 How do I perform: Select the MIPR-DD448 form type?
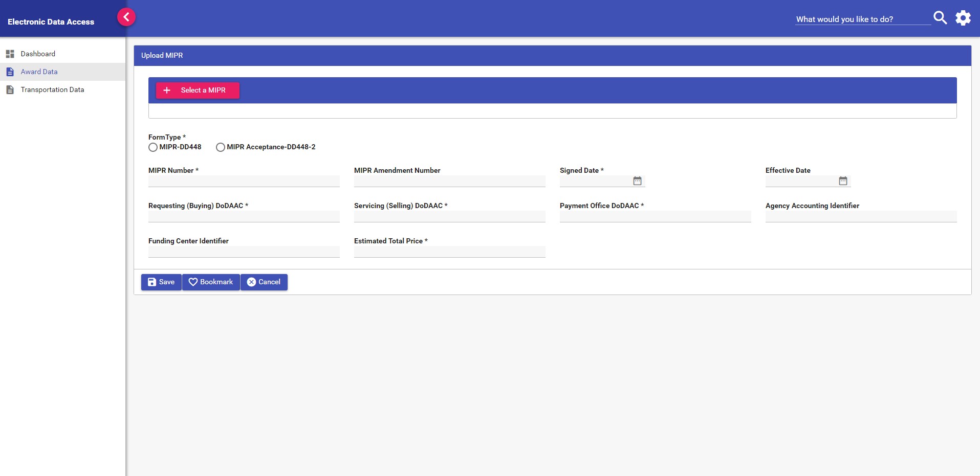point(153,147)
